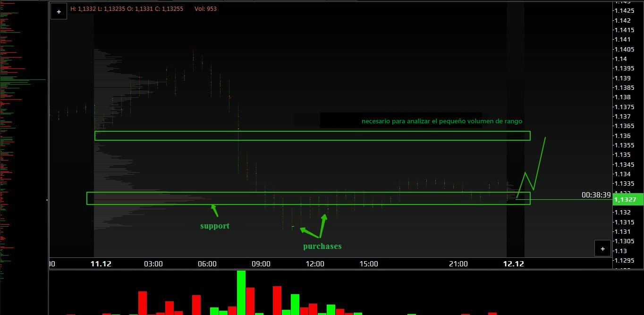644x315 pixels.
Task: Click the left panel divider handle
Action: coord(47,200)
